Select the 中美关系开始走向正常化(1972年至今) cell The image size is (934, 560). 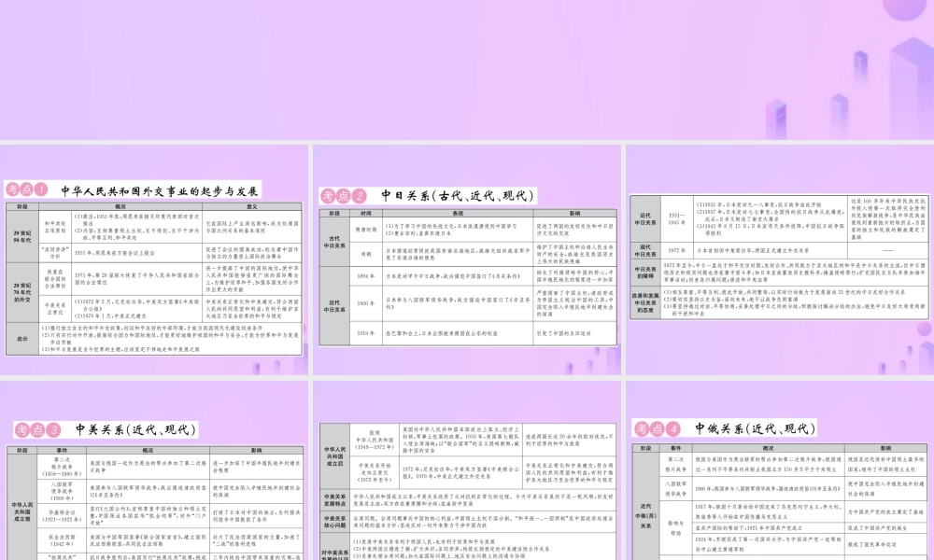point(375,474)
